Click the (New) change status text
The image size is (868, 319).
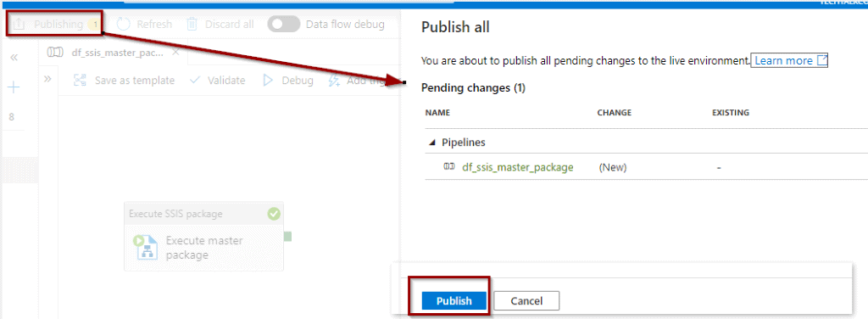(612, 167)
